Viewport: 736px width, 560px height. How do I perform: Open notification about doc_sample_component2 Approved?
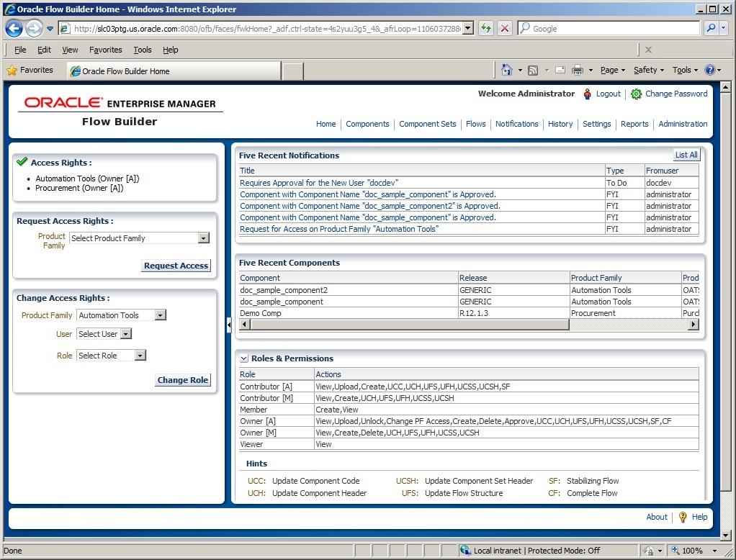pyautogui.click(x=370, y=206)
